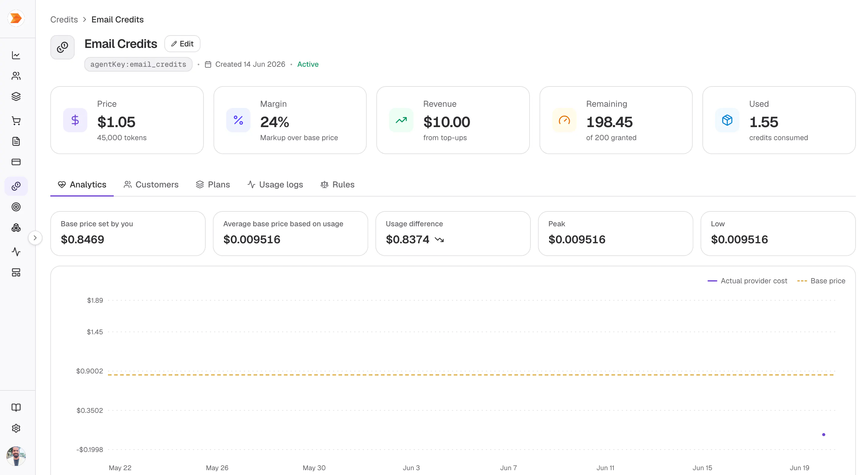The image size is (868, 475).
Task: Click the 24% margin value
Action: 274,122
